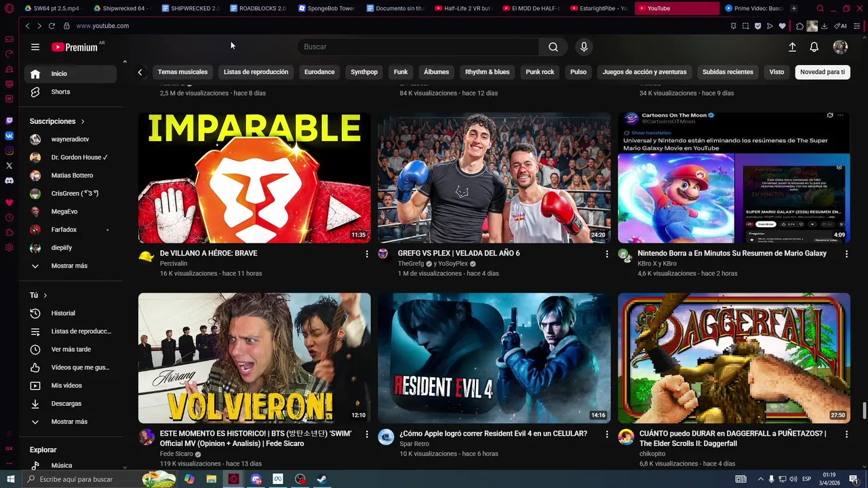Open options for Nintendo Borra Mario Galaxy video
This screenshot has width=868, height=488.
click(846, 253)
